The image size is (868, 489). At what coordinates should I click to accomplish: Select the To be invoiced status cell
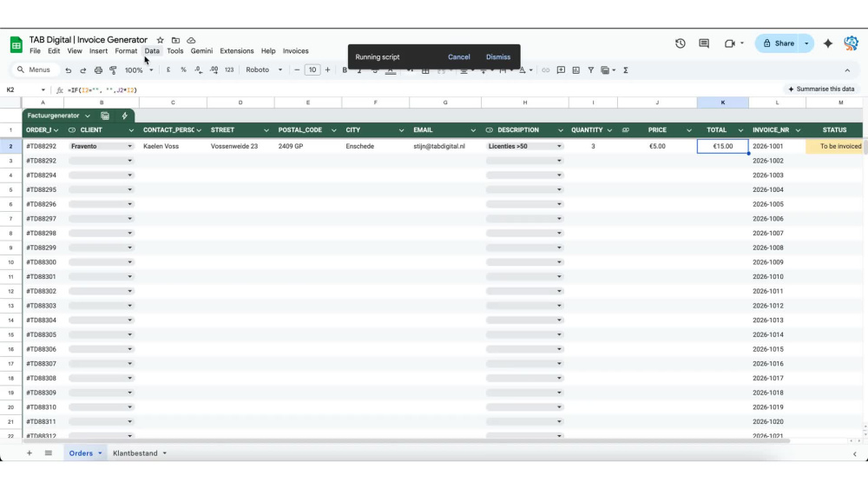(x=834, y=146)
